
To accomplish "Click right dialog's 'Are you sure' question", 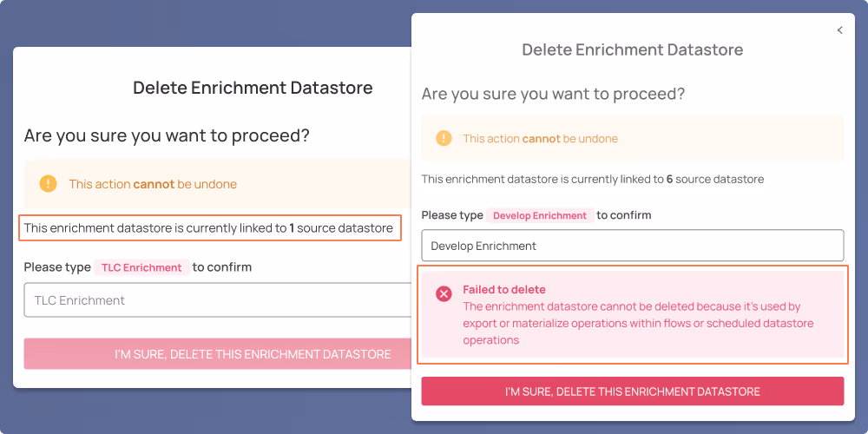I will pos(553,94).
